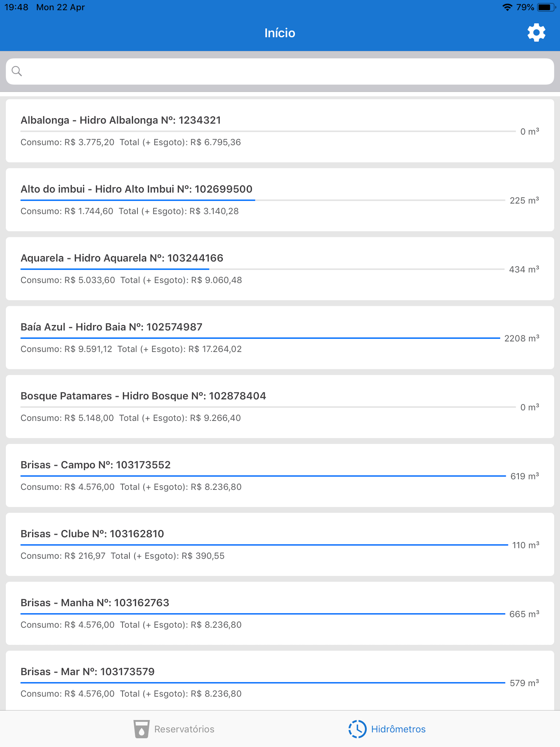This screenshot has height=747, width=560.
Task: Tap Total (+ Esgoto) R$ 390,55
Action: [168, 556]
